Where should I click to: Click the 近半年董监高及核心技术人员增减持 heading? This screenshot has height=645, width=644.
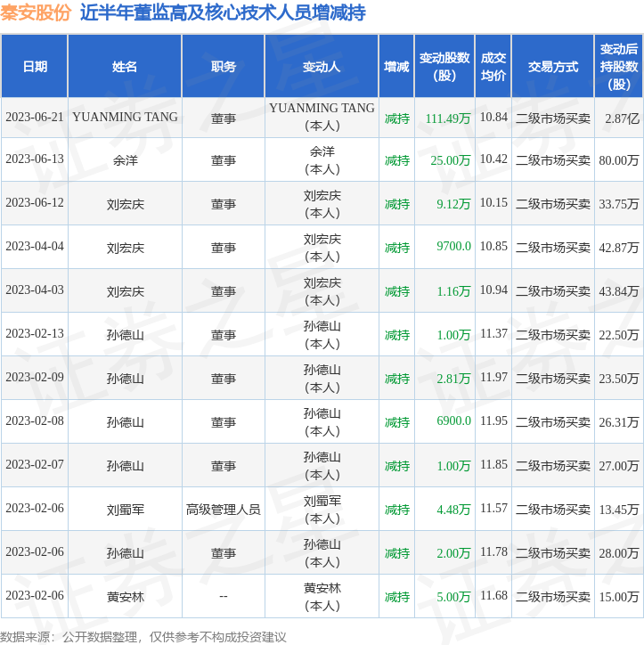tap(223, 12)
